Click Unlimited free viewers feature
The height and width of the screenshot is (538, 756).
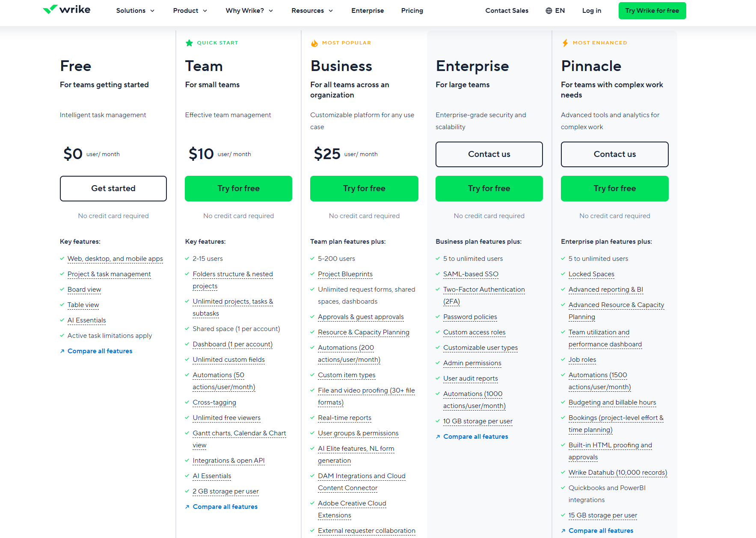226,418
